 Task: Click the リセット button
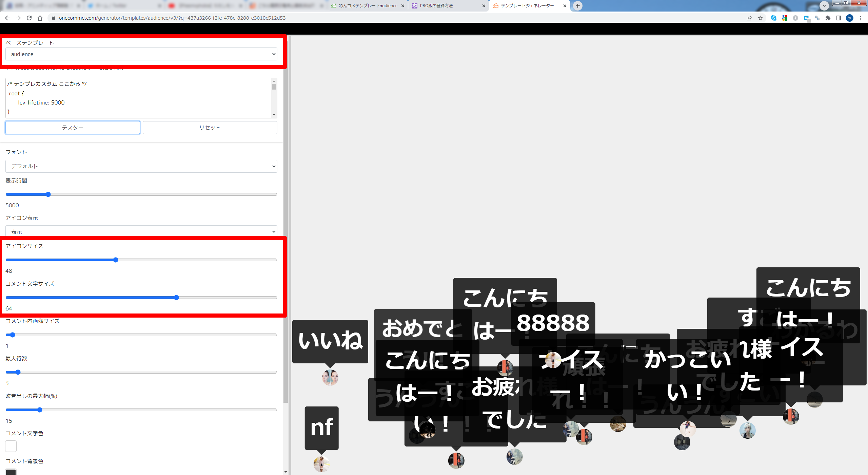pos(210,128)
